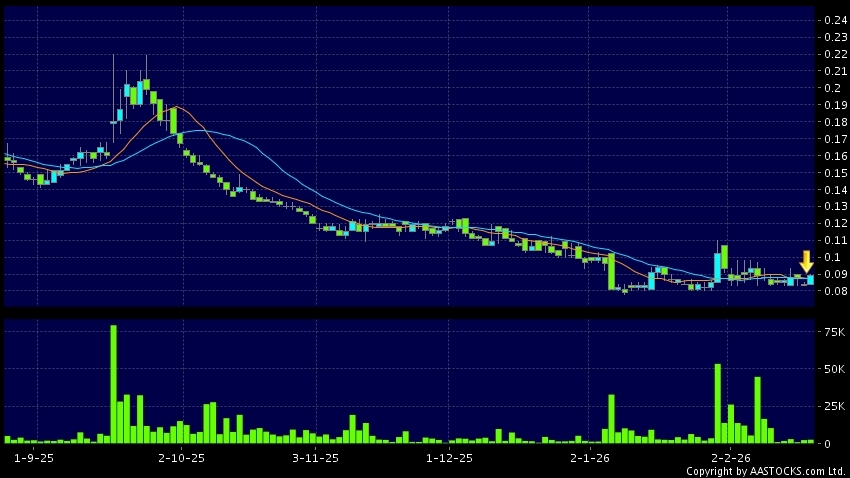
Task: Click the yellow down arrow marker
Action: pos(806,262)
